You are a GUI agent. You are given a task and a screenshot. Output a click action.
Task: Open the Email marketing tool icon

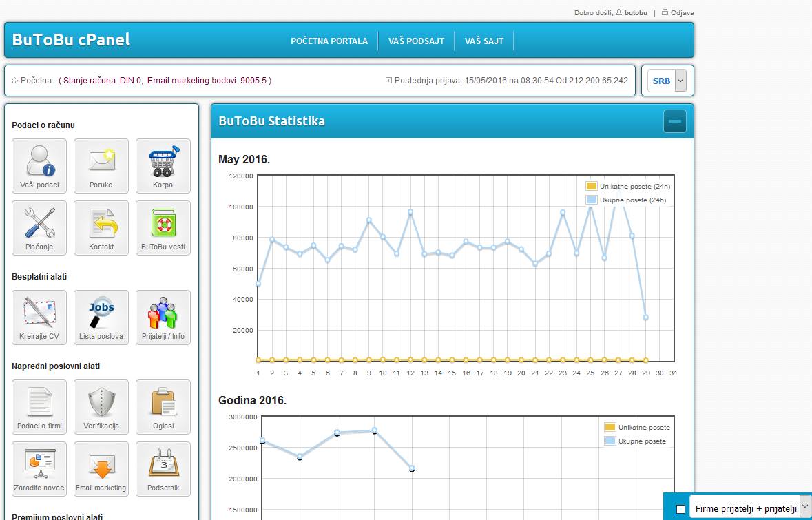click(101, 468)
